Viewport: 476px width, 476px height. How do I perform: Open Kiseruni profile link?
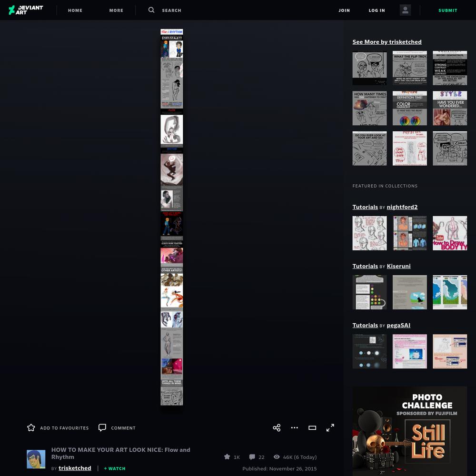[398, 266]
